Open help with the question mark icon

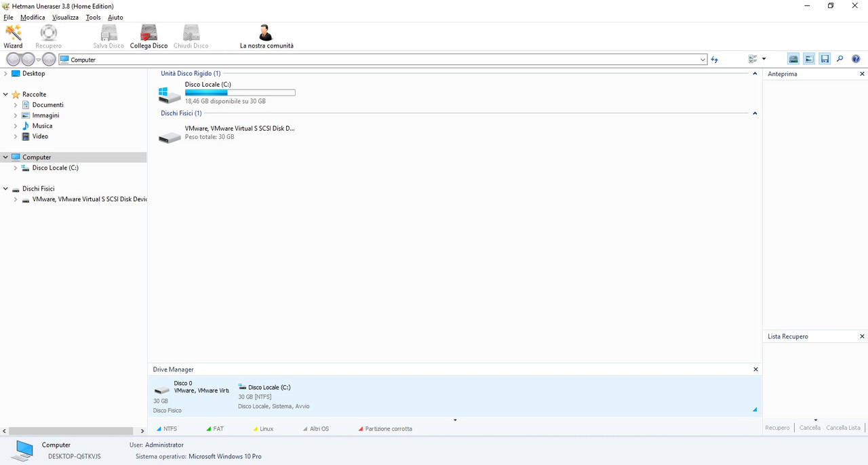[x=856, y=60]
